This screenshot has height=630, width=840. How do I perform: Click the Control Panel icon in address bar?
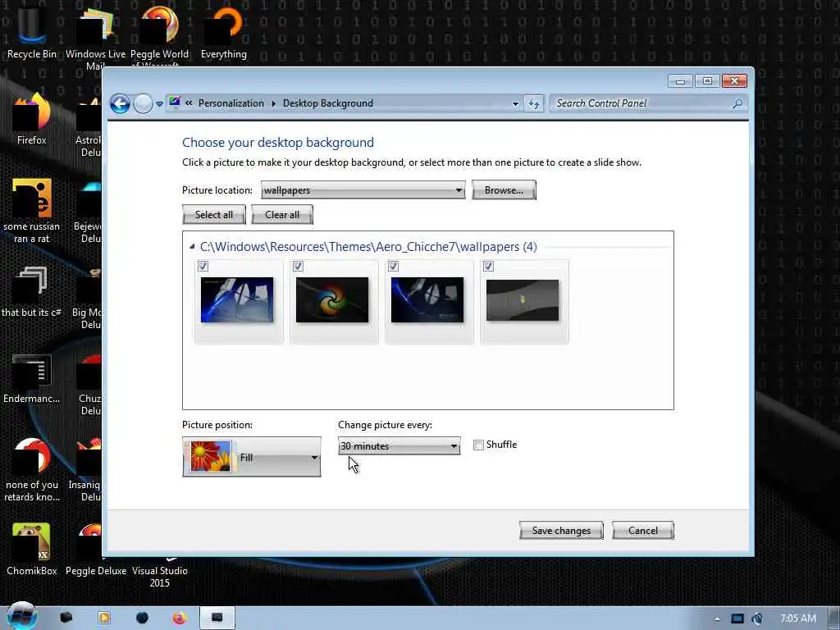coord(175,103)
